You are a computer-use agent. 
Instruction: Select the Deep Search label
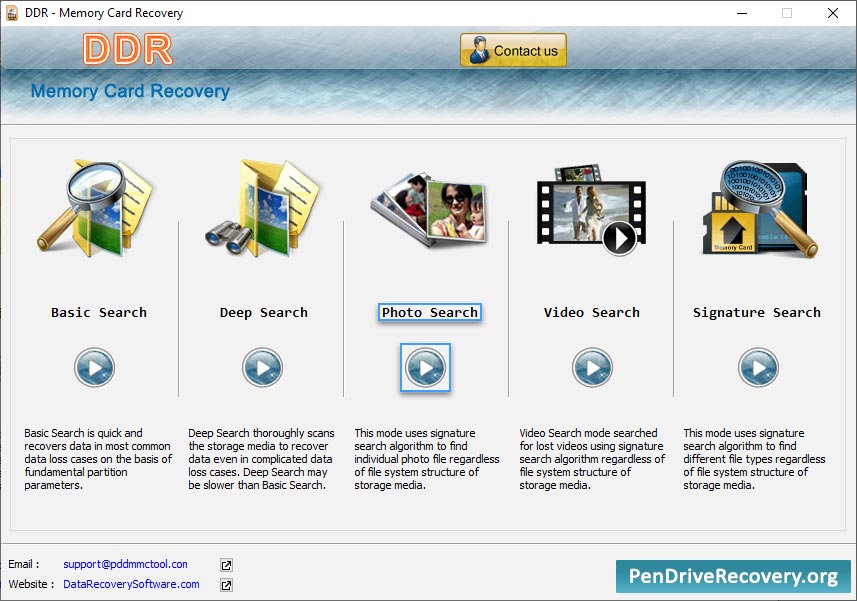(263, 313)
